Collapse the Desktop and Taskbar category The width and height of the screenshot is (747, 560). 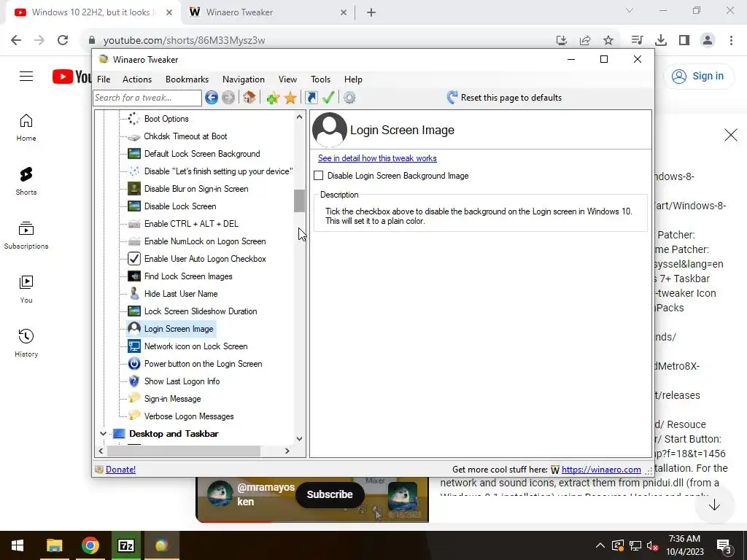pos(103,434)
